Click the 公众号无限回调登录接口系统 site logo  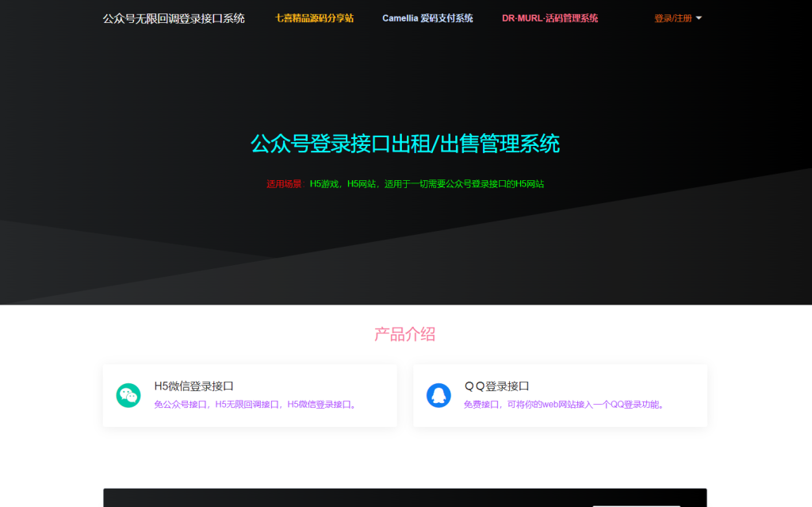coord(174,17)
